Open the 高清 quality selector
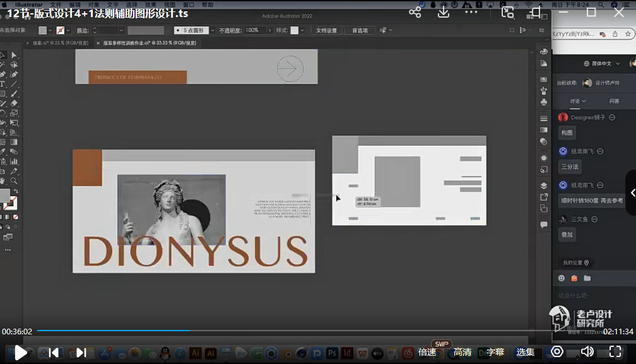Screen dimensions: 636x364 click(x=462, y=352)
